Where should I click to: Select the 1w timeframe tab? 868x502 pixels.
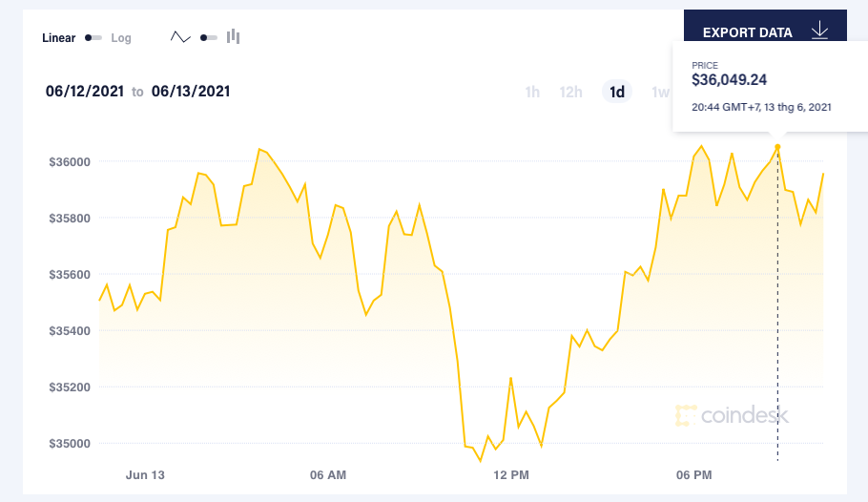pos(659,92)
